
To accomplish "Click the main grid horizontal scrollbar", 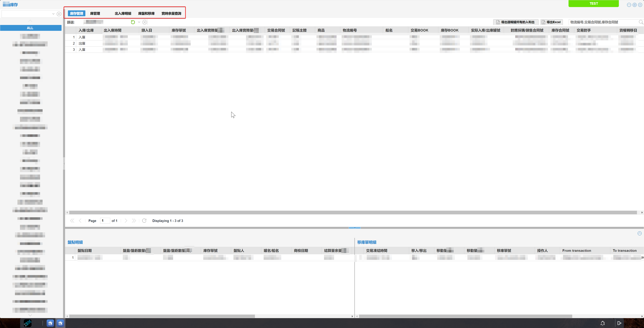I will point(353,212).
